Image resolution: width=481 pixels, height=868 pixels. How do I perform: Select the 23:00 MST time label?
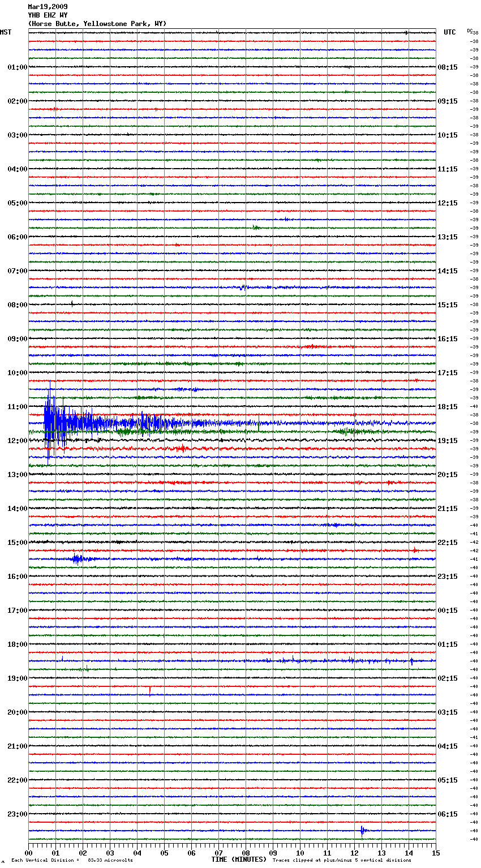tap(17, 814)
